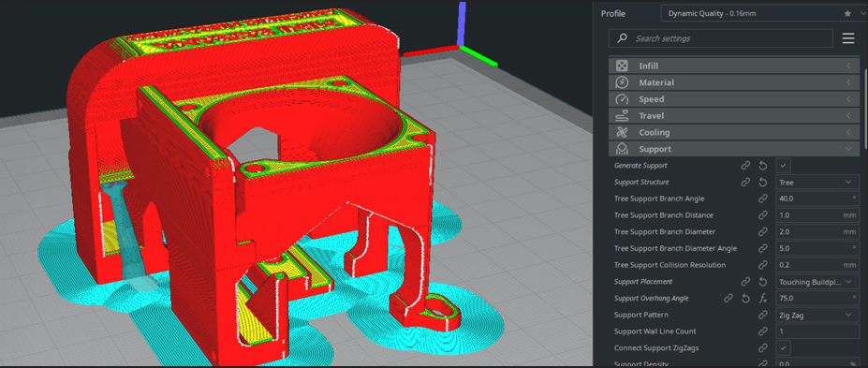Screen dimensions: 868x368
Task: Click the link icon for Support Structure
Action: pos(745,182)
